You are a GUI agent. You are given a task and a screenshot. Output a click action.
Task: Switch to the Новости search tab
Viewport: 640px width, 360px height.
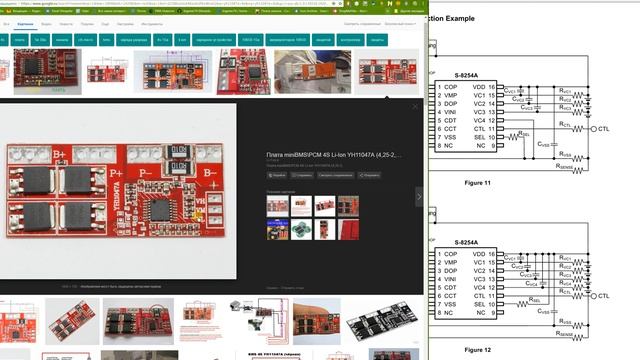(x=66, y=24)
